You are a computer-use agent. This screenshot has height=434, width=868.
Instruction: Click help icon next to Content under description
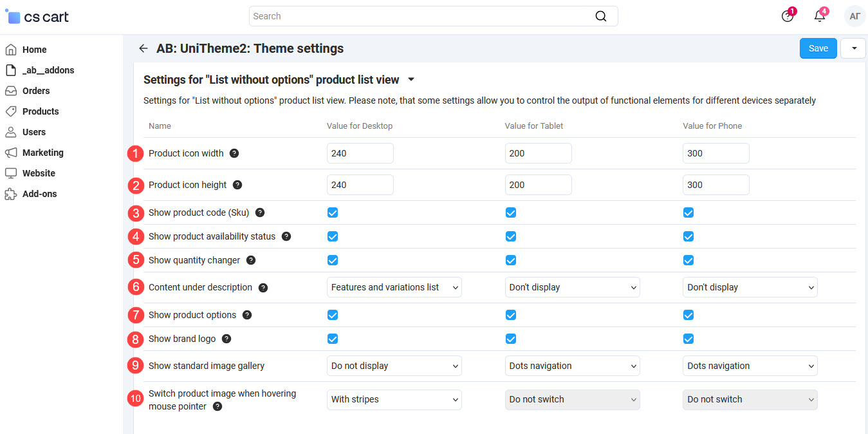(x=263, y=288)
